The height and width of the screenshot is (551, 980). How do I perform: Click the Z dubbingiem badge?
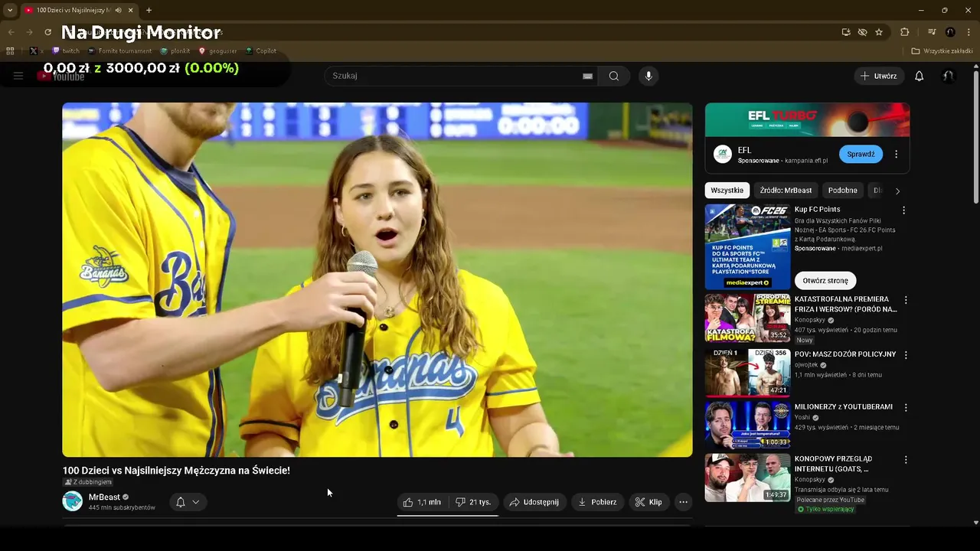89,482
